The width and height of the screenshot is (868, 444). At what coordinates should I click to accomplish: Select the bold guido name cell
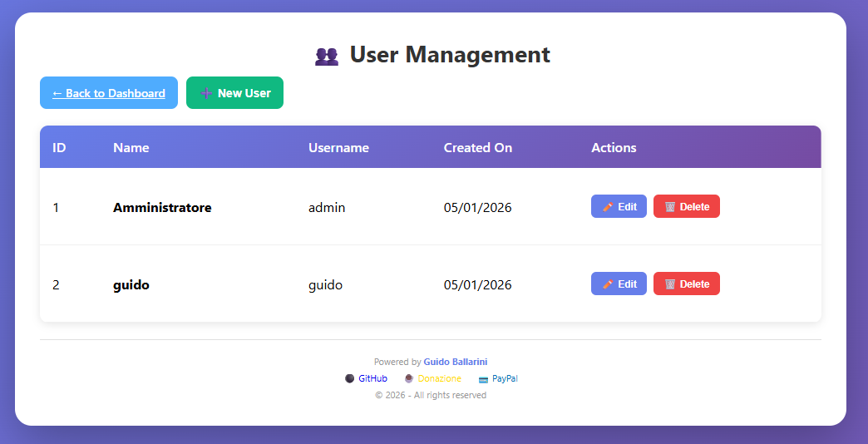click(131, 285)
